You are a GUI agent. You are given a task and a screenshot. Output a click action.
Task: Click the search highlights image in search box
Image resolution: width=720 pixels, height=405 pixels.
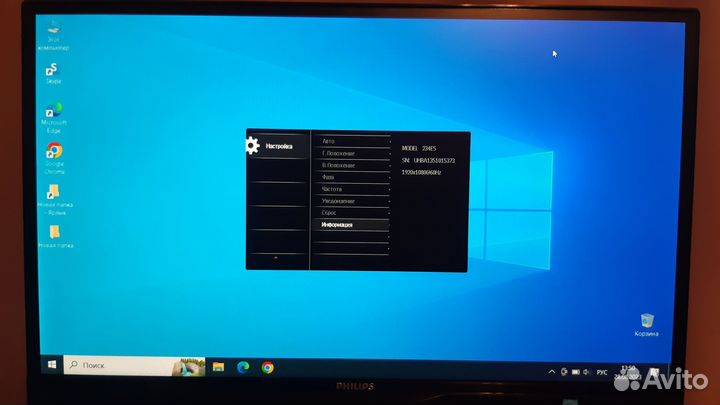[188, 366]
